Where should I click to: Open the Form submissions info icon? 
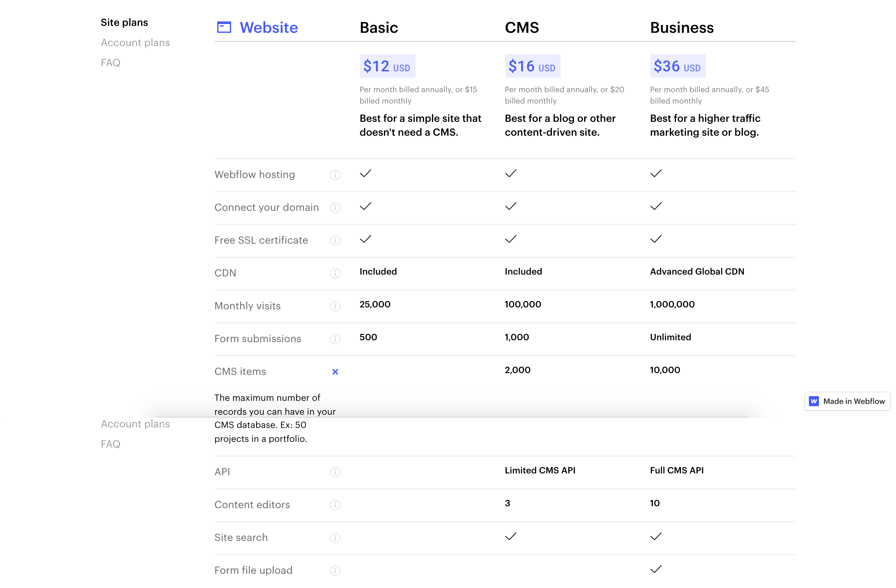pos(335,339)
